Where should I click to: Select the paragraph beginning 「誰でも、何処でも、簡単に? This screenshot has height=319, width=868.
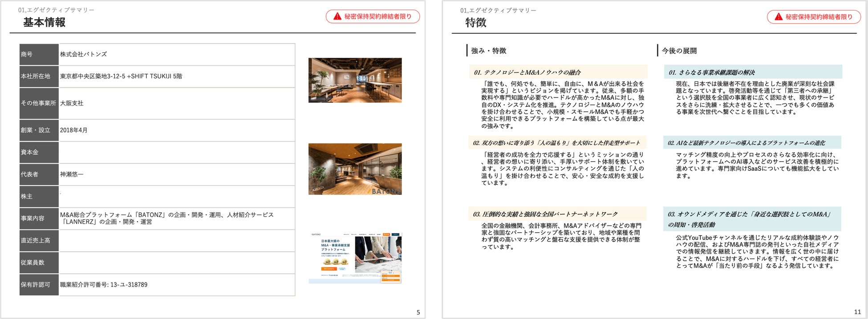(563, 105)
